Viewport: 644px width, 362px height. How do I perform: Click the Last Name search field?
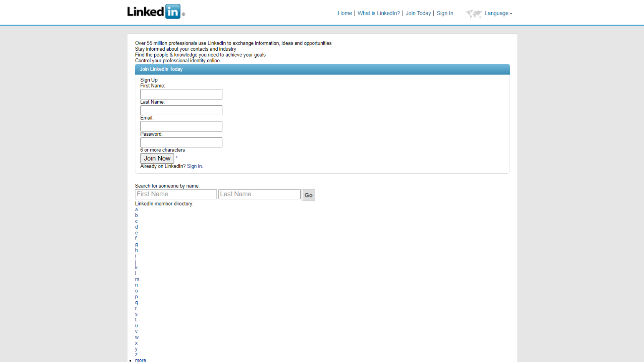click(x=259, y=194)
